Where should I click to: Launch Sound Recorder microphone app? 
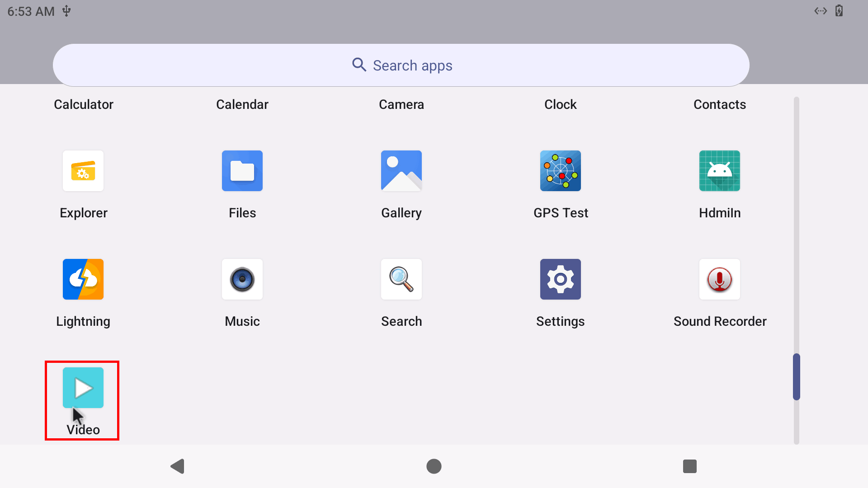click(720, 279)
